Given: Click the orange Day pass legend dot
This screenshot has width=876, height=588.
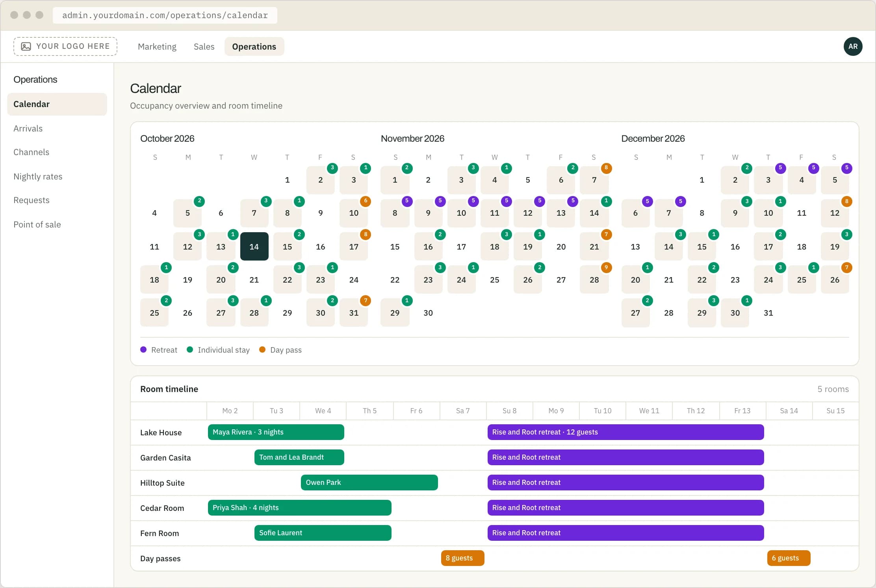Looking at the screenshot, I should [x=262, y=349].
